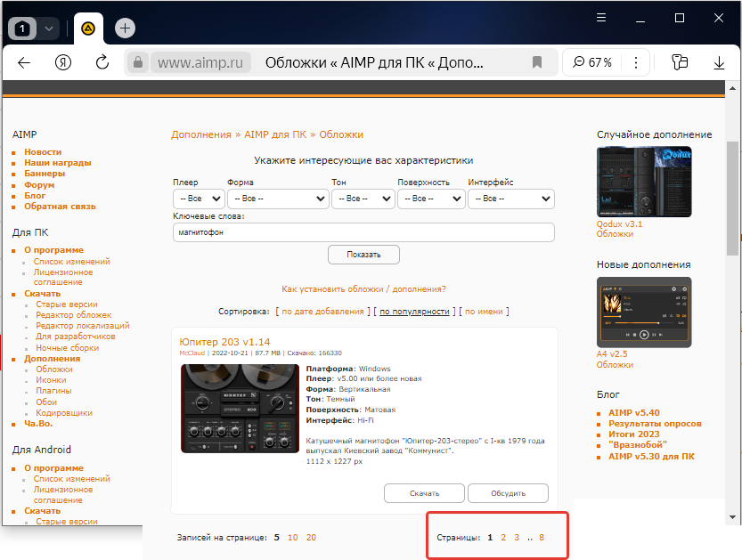Open the Редактор обложек link
Viewport: 742px width, 560px height.
click(74, 315)
